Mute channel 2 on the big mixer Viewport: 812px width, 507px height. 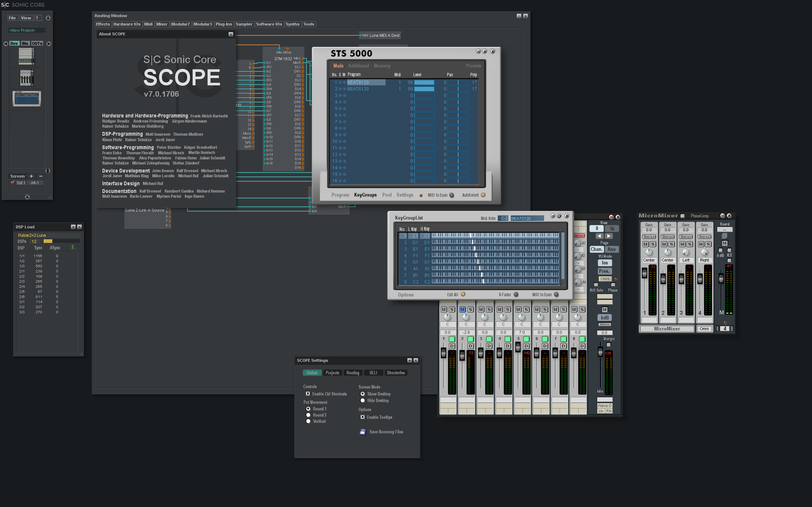pyautogui.click(x=463, y=309)
